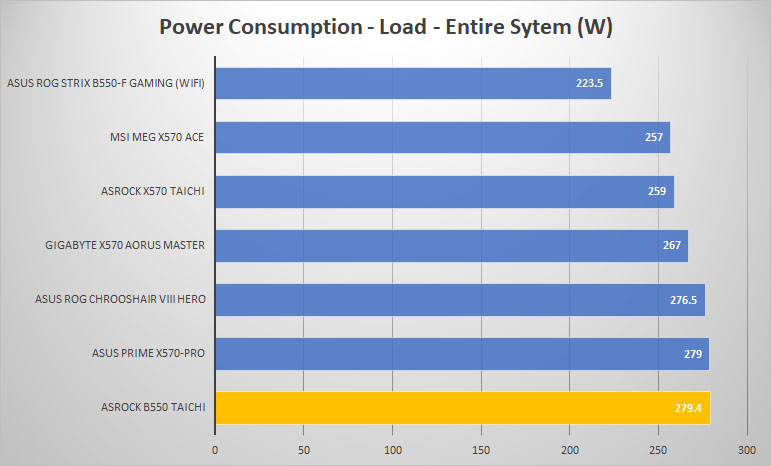Click the axis tick label 50
Screen dimensions: 771x466
304,450
